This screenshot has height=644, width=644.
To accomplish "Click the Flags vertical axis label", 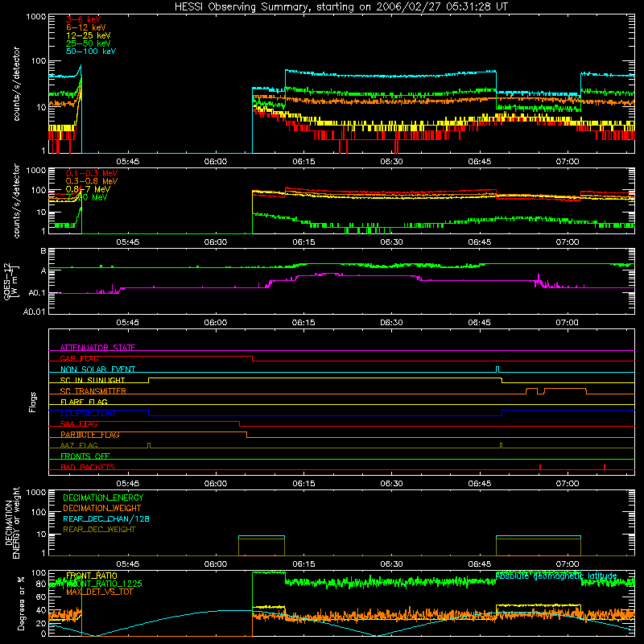I will tap(33, 402).
